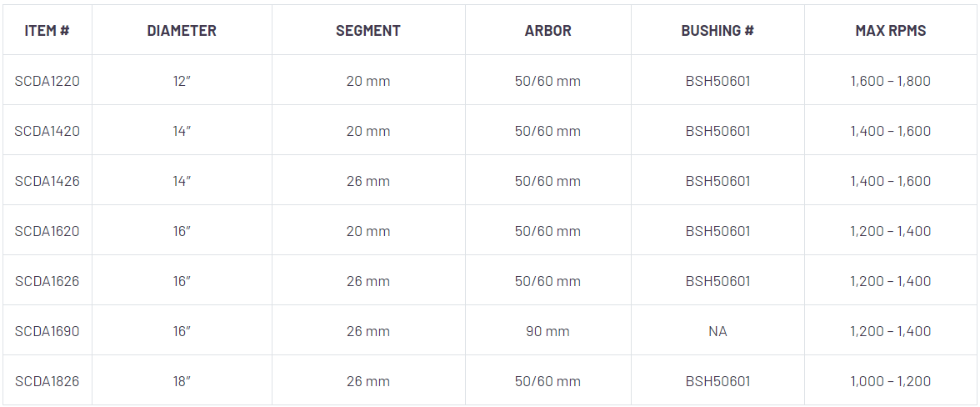Click the BSH50601 bushing for SCDA1220
This screenshot has height=407, width=980.
(717, 81)
